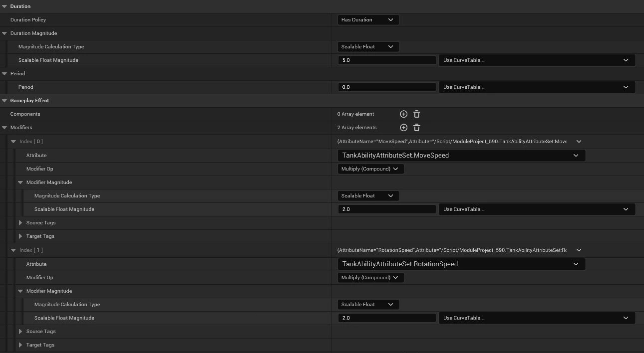The height and width of the screenshot is (353, 644).
Task: Select the Attribute label under Index 1
Action: tap(36, 264)
